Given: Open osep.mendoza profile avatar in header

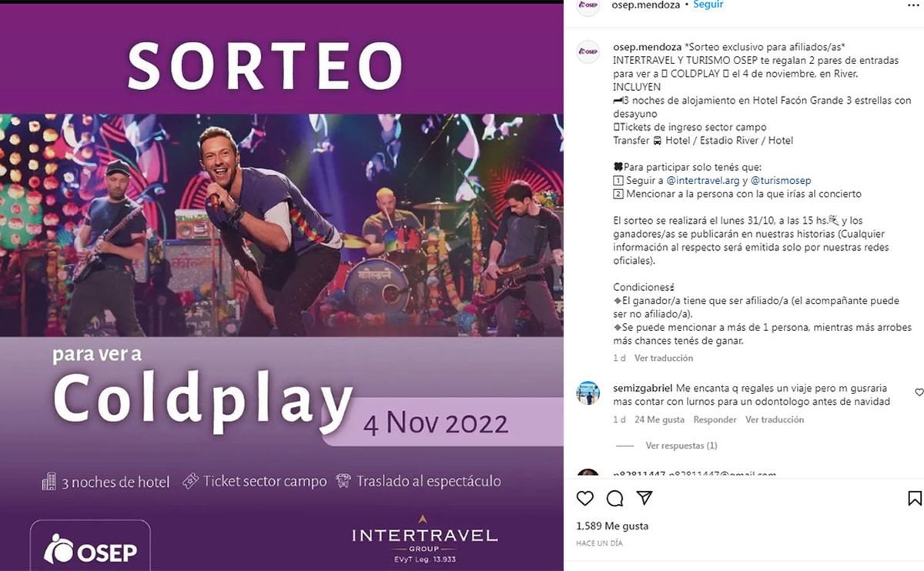Looking at the screenshot, I should [588, 5].
